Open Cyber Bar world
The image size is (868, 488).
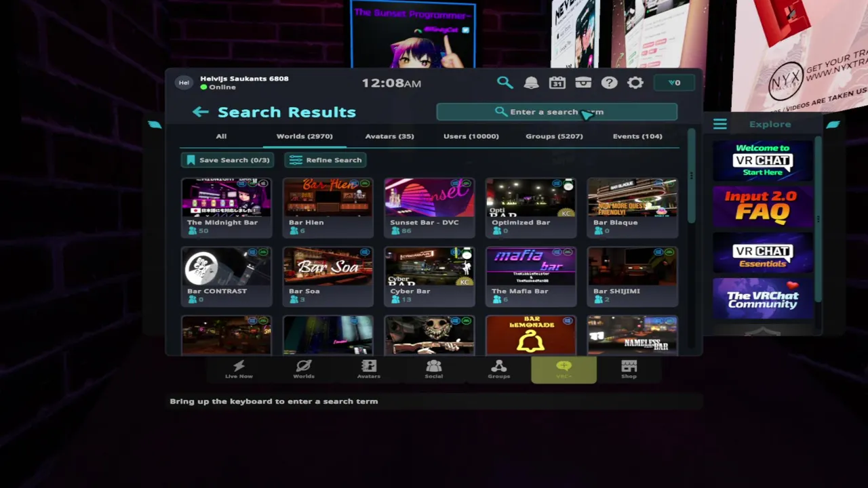click(x=429, y=277)
